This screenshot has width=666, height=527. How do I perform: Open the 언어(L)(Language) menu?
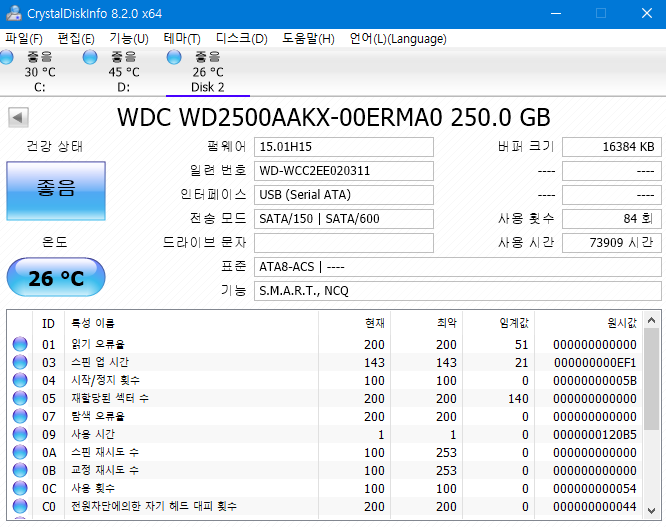(x=398, y=39)
